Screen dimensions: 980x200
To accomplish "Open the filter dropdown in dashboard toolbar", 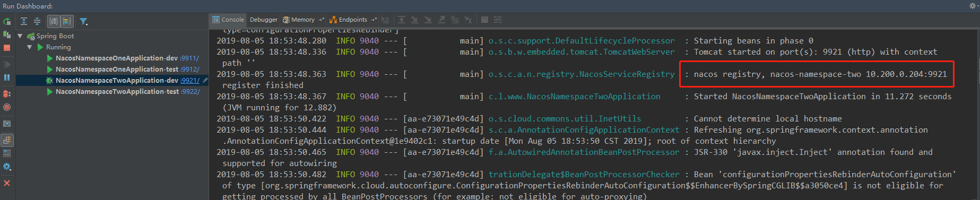I will click(84, 22).
